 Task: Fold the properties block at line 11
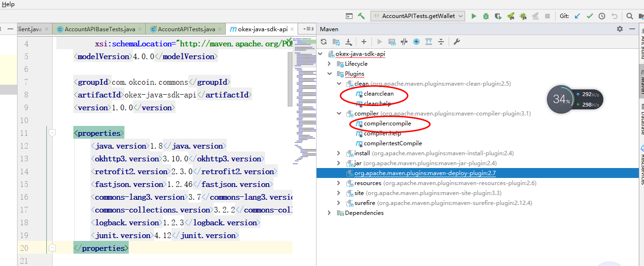53,133
